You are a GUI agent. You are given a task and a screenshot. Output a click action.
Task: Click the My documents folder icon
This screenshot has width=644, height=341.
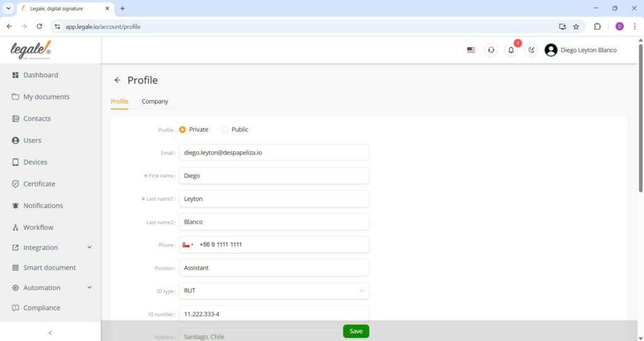click(15, 97)
